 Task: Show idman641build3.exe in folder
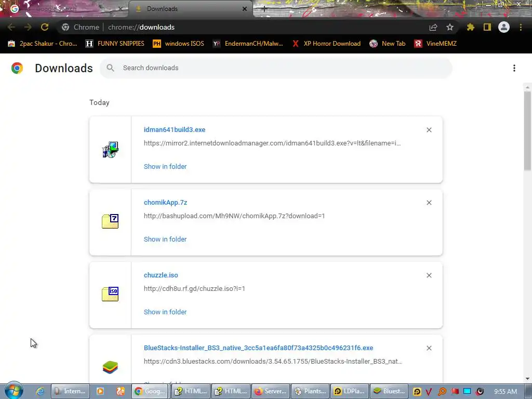[x=165, y=167]
